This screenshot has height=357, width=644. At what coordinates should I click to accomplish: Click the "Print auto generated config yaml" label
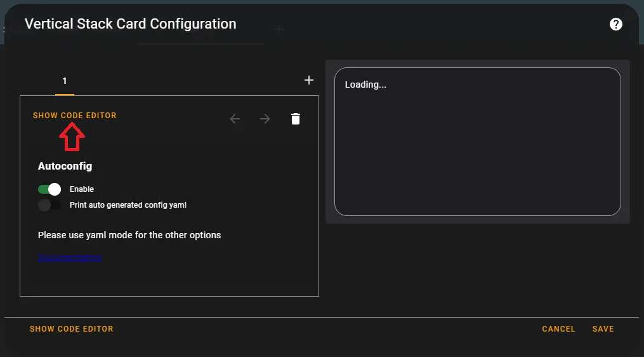pyautogui.click(x=128, y=205)
